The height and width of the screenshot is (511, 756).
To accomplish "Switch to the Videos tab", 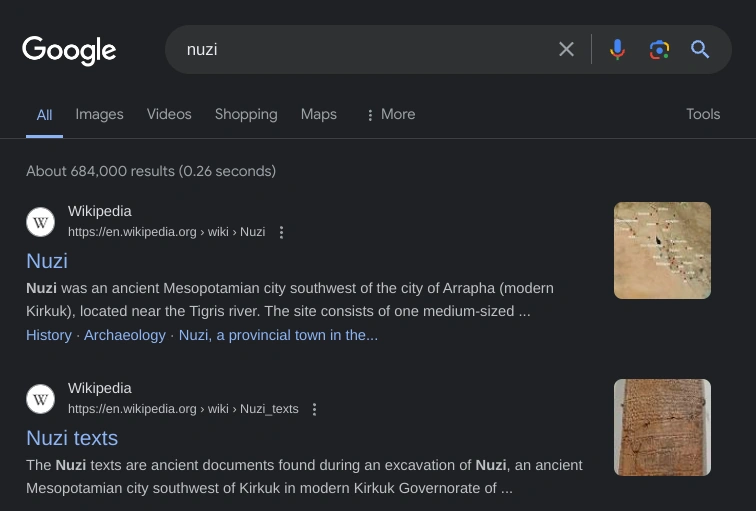I will tap(169, 114).
